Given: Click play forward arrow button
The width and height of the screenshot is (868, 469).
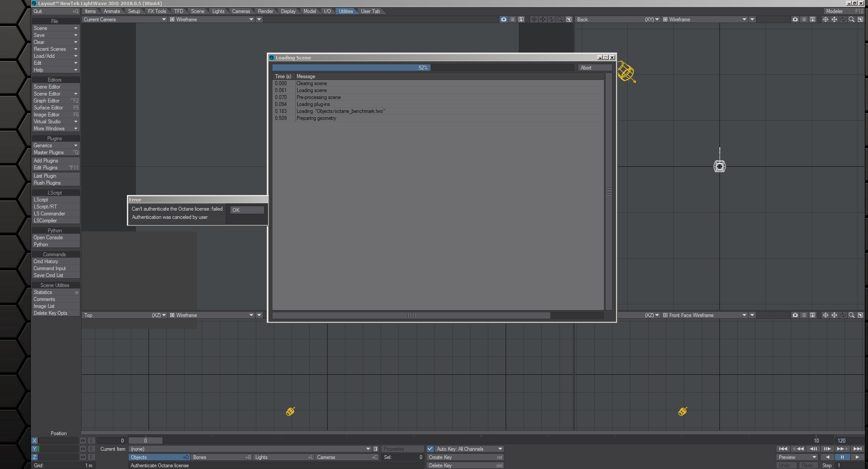Looking at the screenshot, I should (x=857, y=457).
